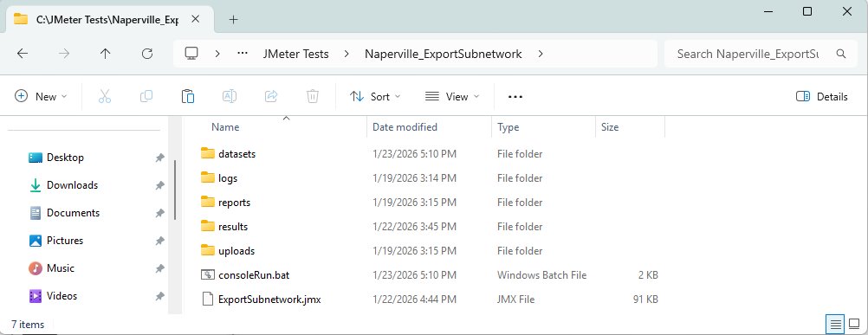
Task: Select the uploads folder icon
Action: (x=208, y=250)
